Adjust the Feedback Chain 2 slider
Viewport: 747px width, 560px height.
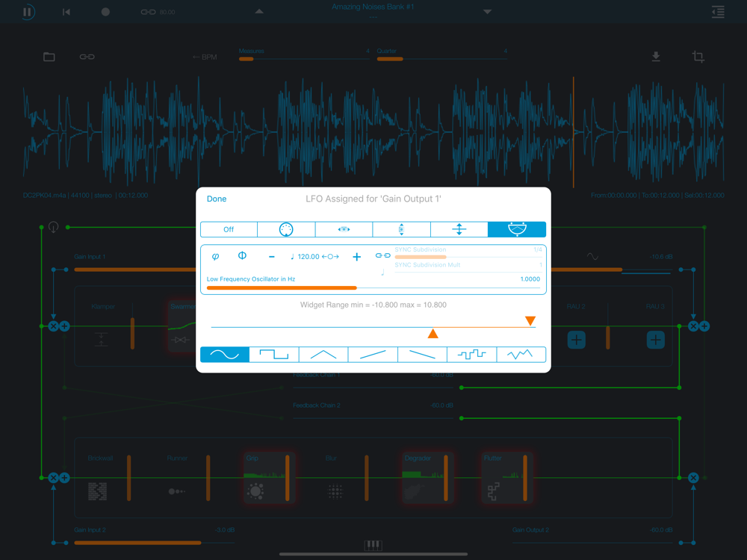[x=373, y=418]
